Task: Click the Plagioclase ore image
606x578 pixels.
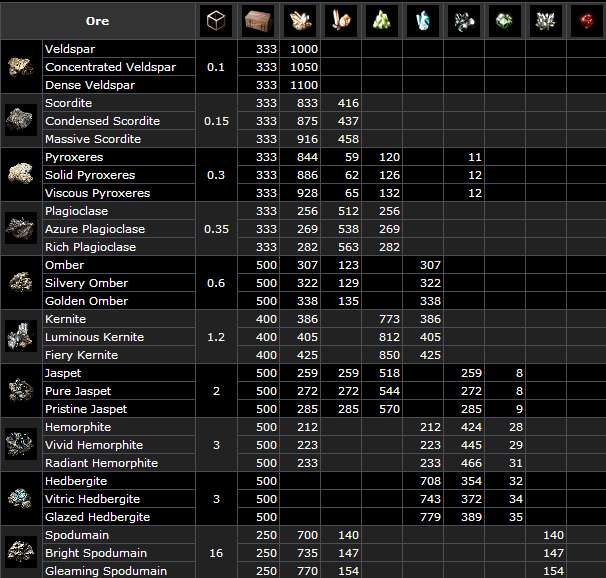Action: 20,229
